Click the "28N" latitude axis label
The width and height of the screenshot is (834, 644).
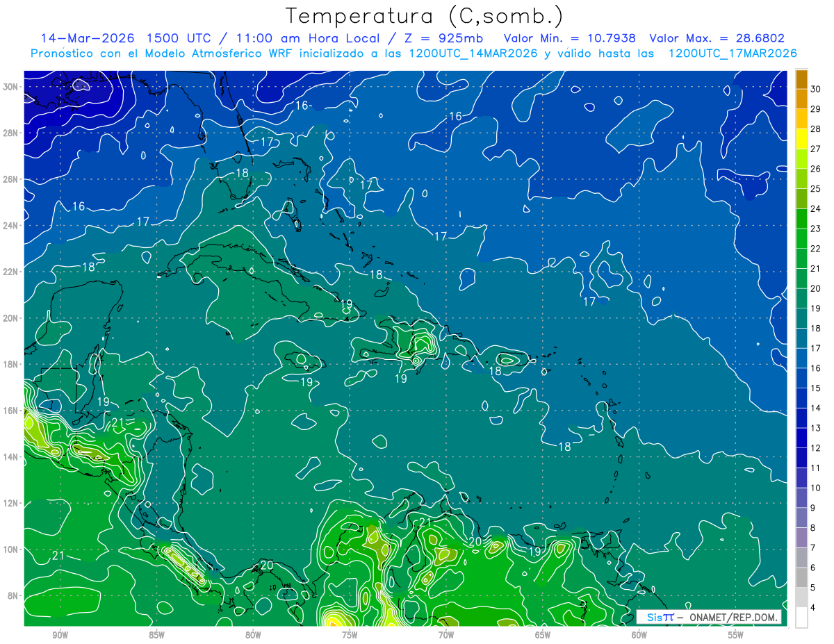[x=11, y=133]
